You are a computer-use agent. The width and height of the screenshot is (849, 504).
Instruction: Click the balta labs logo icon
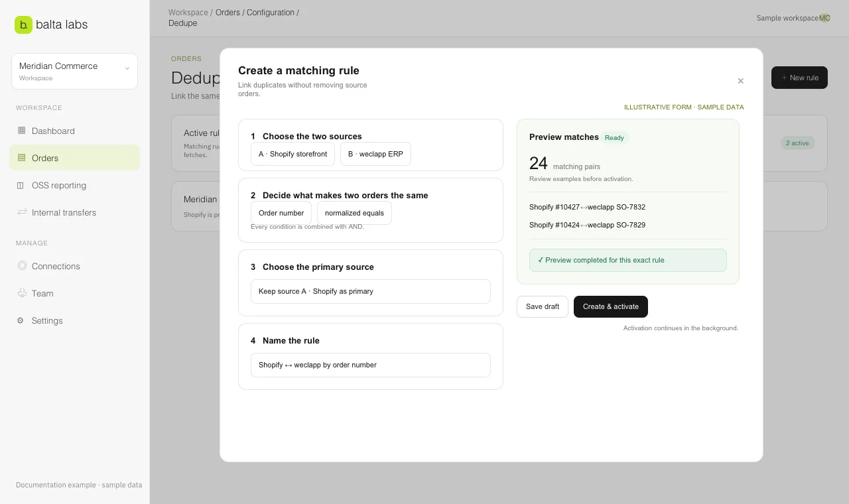pyautogui.click(x=23, y=25)
